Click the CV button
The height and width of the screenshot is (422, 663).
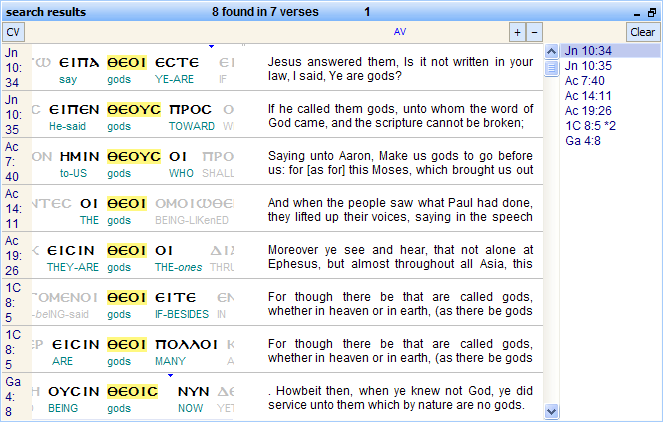13,32
